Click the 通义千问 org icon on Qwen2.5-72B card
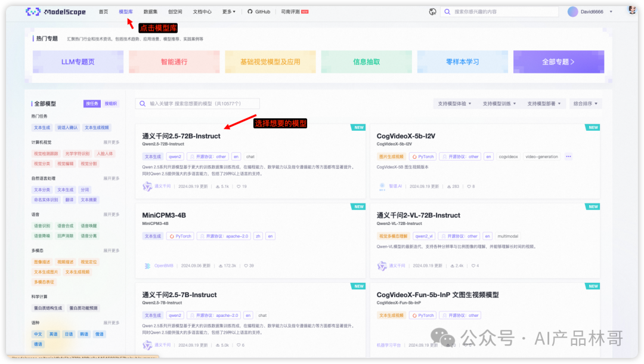The image size is (644, 364). click(x=147, y=187)
